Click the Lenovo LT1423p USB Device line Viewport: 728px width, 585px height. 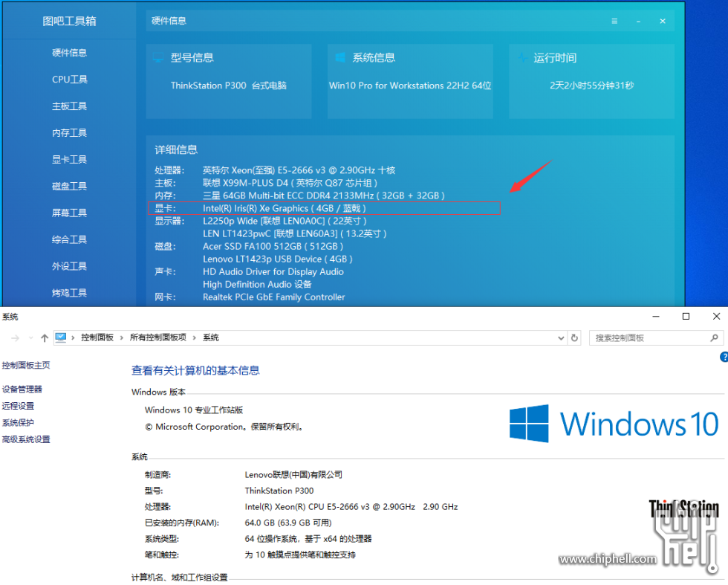(x=278, y=259)
